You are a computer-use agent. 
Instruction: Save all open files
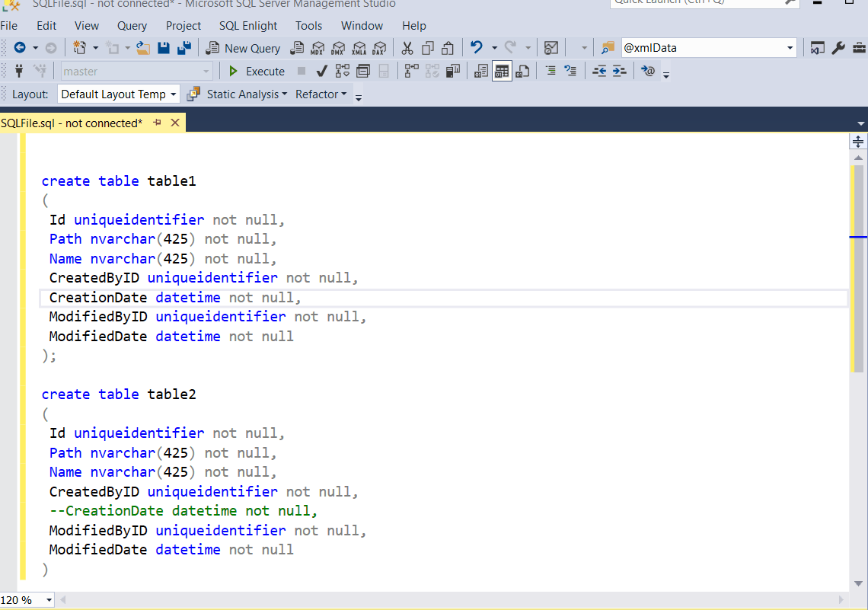coord(183,47)
